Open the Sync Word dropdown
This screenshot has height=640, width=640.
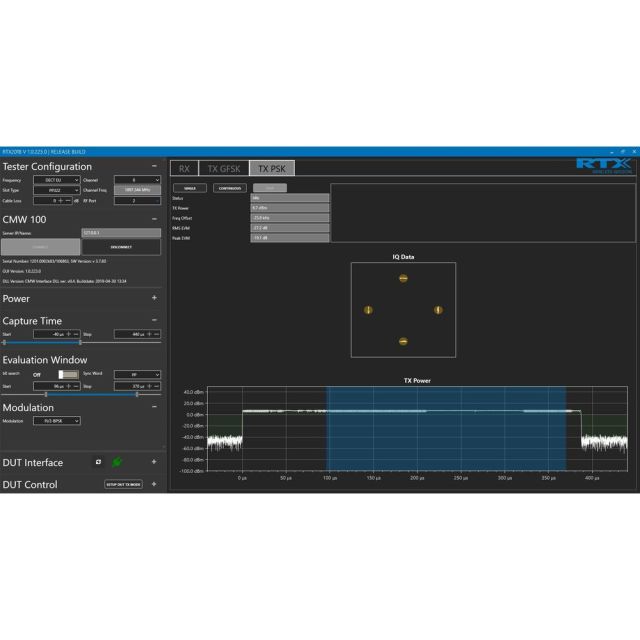pyautogui.click(x=137, y=374)
